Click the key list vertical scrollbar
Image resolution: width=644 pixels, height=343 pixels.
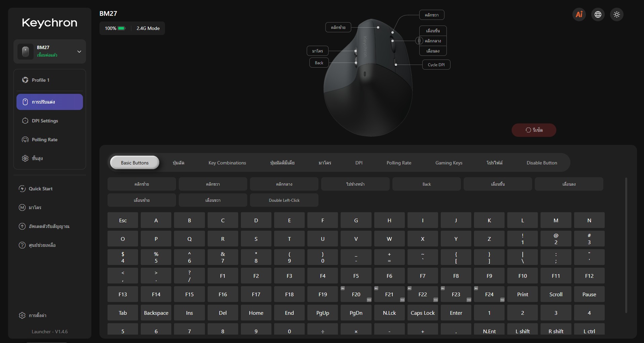pyautogui.click(x=626, y=245)
